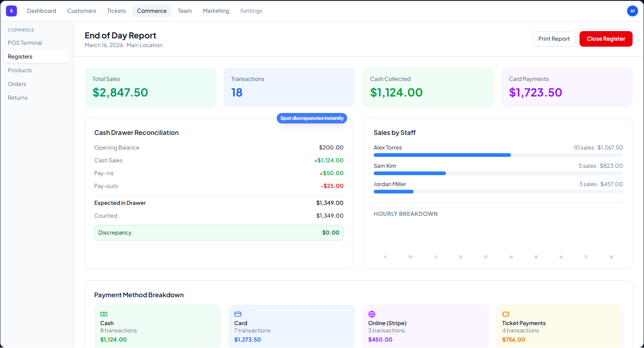The width and height of the screenshot is (644, 348).
Task: Click the Cash Collected card
Action: (428, 87)
